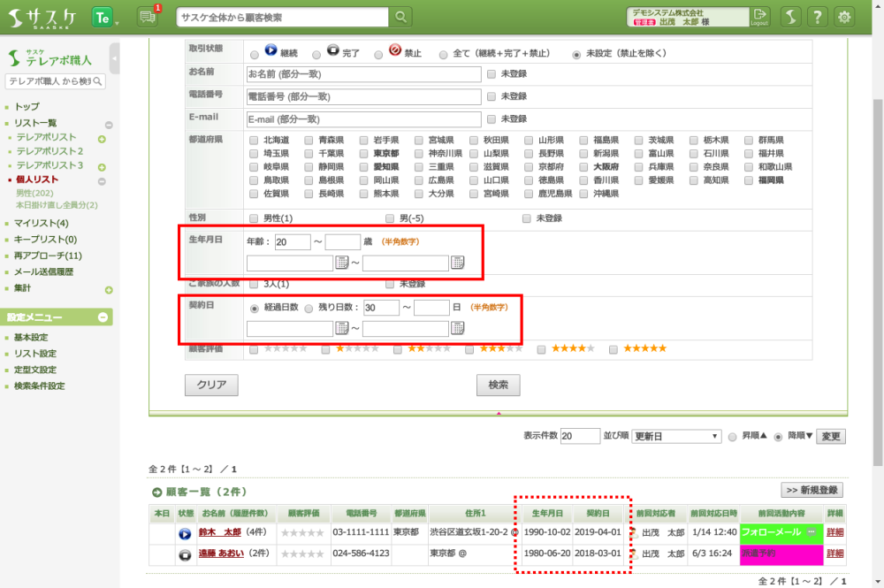The image size is (884, 588).
Task: Collapse the リスト一覧 section with minus icon
Action: point(109,125)
